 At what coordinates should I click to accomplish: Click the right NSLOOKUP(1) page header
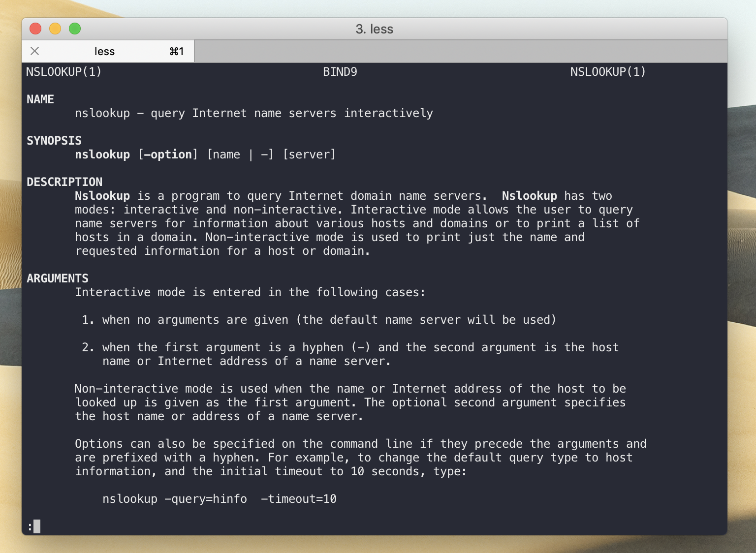pos(608,72)
